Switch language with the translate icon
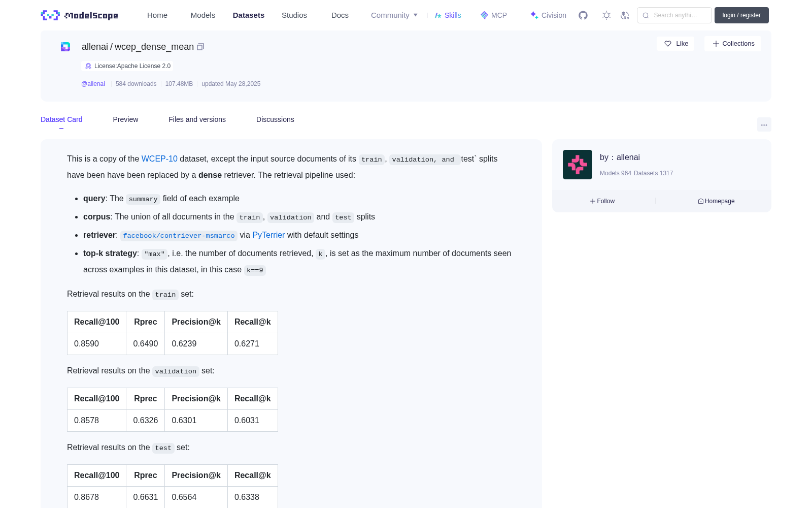This screenshot has height=508, width=812. [625, 15]
